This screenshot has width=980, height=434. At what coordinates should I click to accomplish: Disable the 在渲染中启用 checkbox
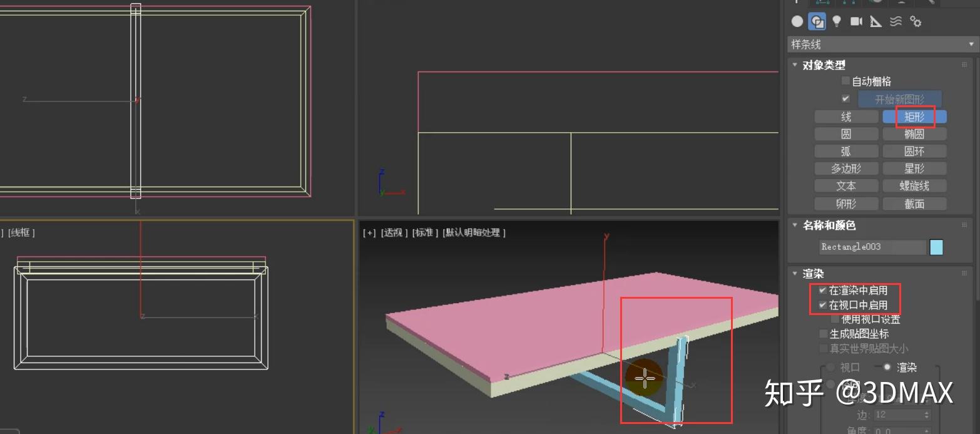(822, 290)
